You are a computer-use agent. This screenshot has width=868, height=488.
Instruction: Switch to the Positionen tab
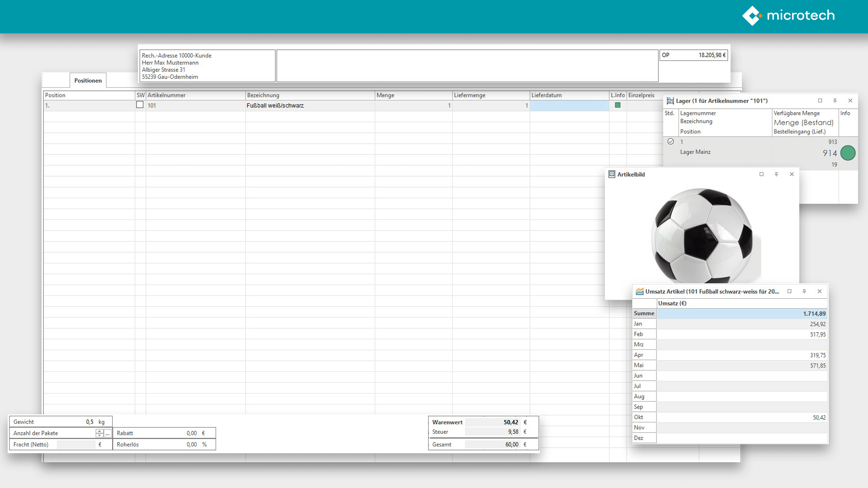88,80
